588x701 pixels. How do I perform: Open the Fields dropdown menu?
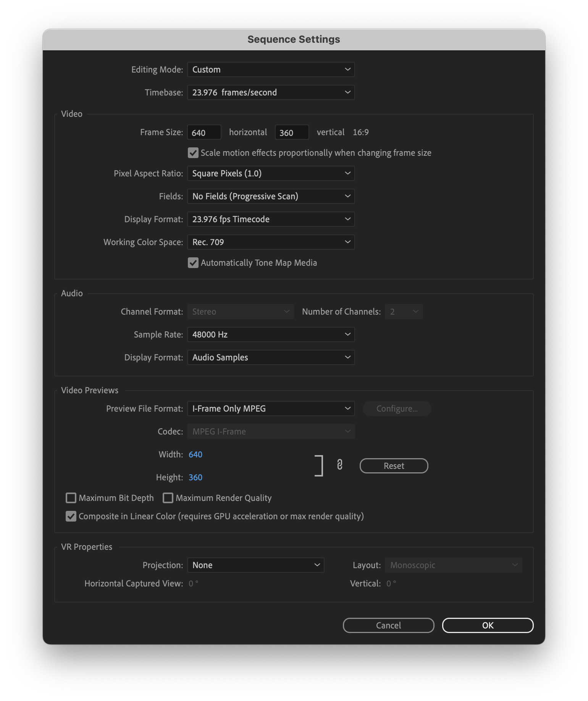(x=271, y=196)
